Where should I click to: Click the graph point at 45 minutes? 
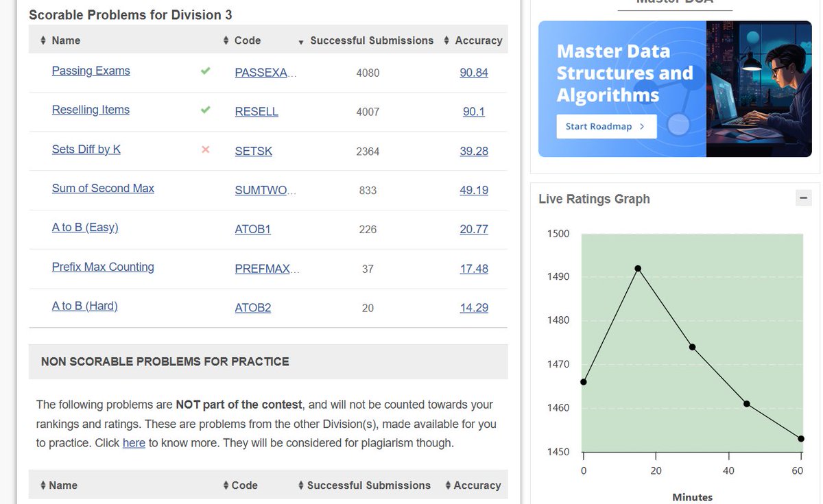(746, 404)
